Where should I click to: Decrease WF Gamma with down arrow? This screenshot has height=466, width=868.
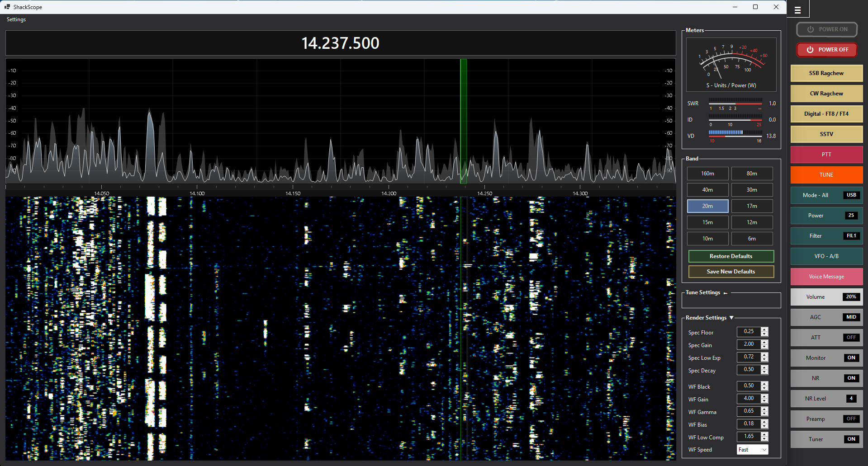[764, 414]
